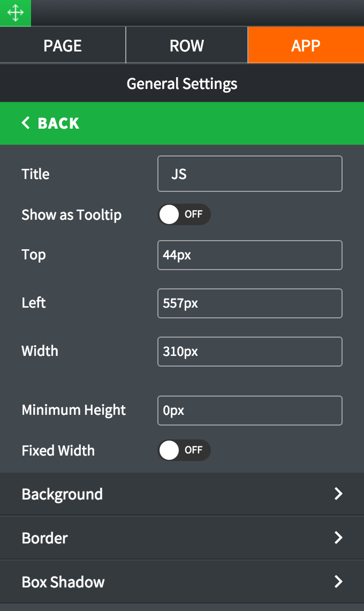364x611 pixels.
Task: Click the green move panel icon
Action: [15, 13]
